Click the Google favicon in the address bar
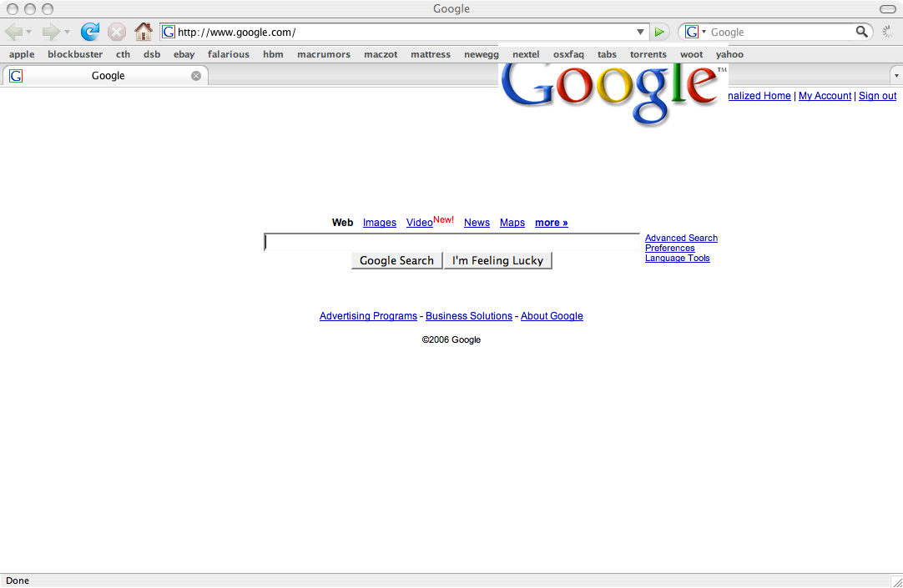Screen dimensions: 903x588 coord(168,32)
